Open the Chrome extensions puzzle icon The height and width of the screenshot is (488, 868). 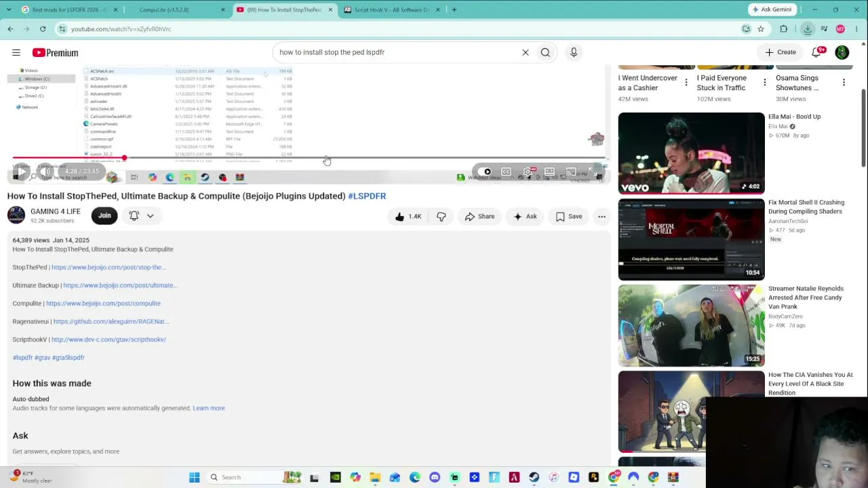(784, 29)
